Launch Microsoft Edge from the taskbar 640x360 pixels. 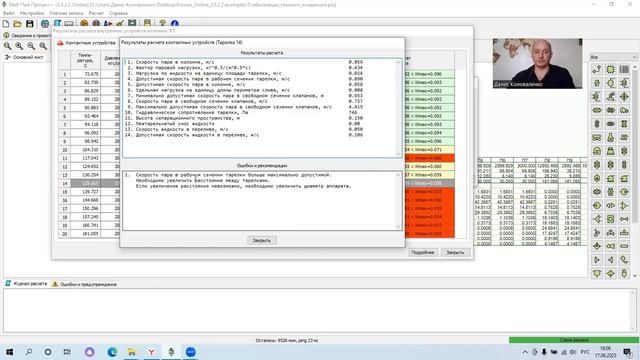coord(112,352)
